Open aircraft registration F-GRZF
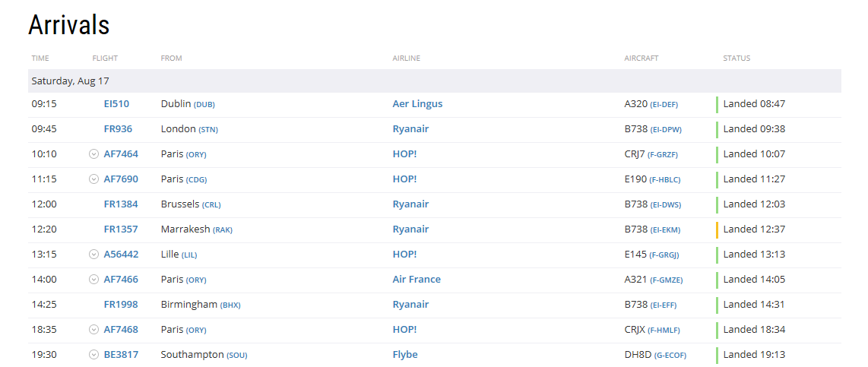The width and height of the screenshot is (868, 367). tap(663, 154)
